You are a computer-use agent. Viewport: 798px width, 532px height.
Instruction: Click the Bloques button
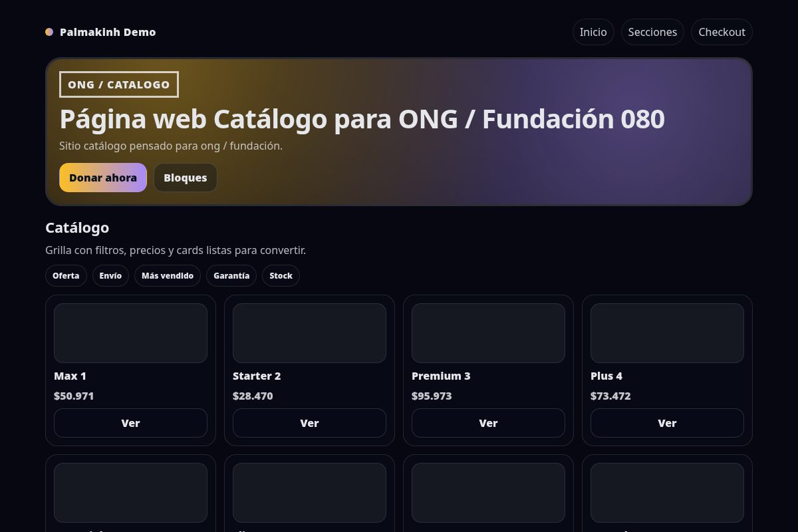(185, 178)
